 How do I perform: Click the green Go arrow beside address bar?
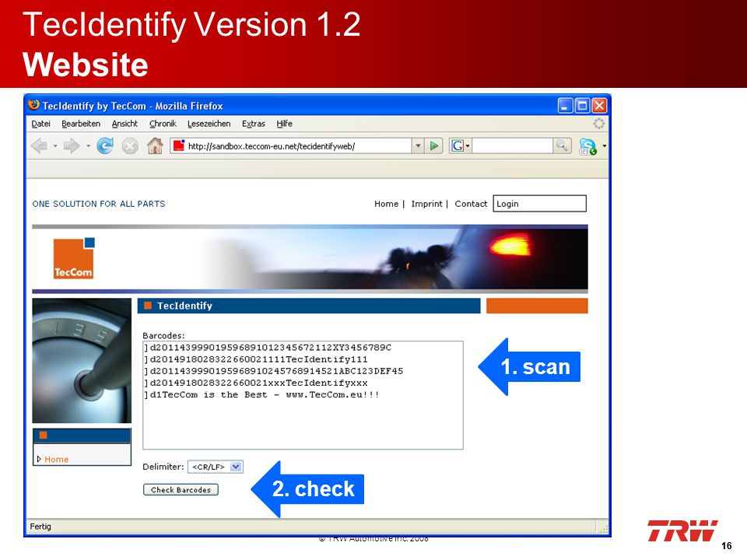click(434, 145)
